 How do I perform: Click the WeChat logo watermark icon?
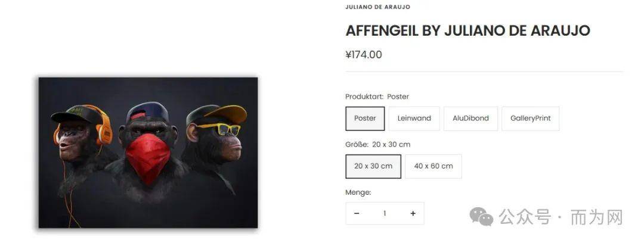coord(481,217)
